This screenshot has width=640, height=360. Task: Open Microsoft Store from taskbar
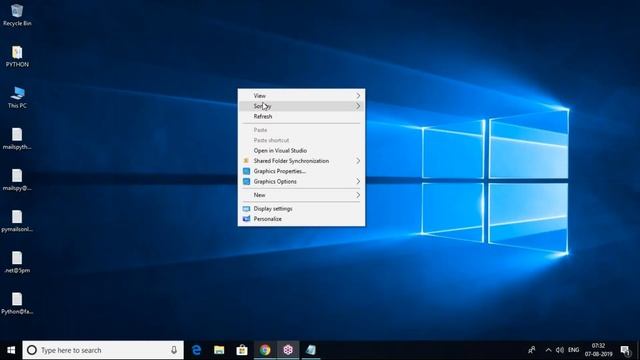coord(242,350)
